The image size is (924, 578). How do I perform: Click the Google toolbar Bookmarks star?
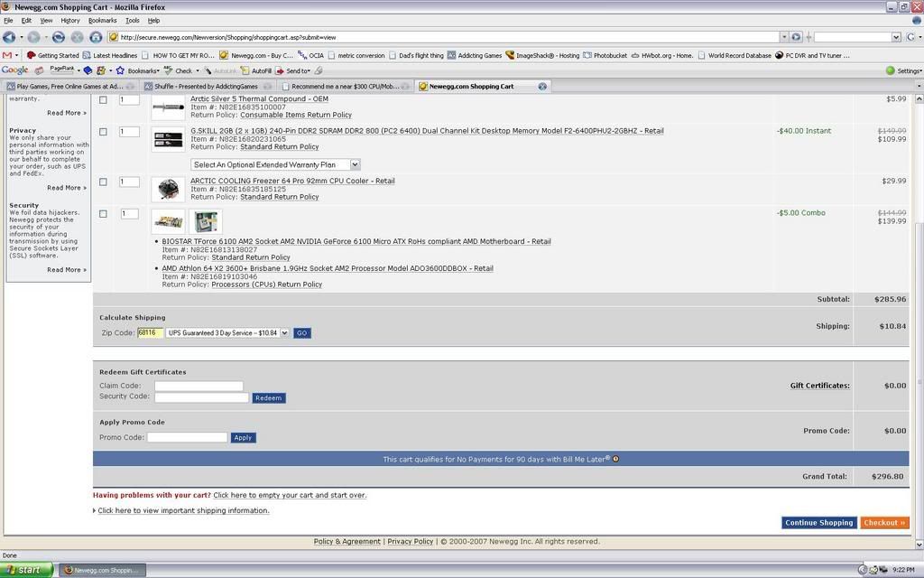tap(137, 70)
